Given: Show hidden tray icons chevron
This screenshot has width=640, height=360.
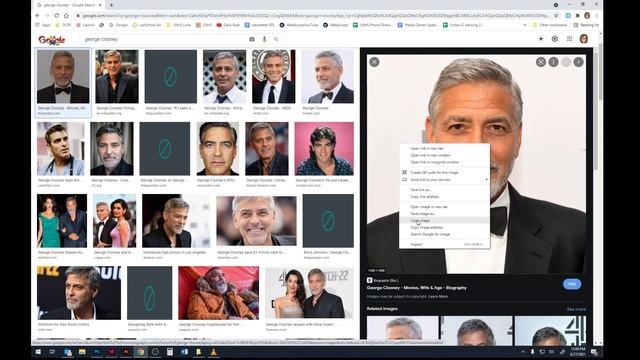Looking at the screenshot, I should tap(523, 351).
